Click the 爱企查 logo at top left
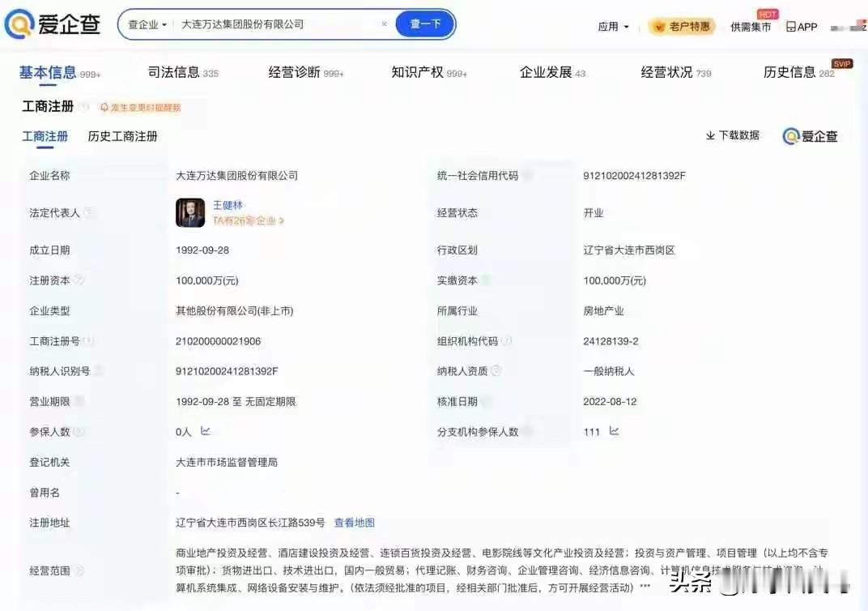Screen dimensions: 868x611 52,23
